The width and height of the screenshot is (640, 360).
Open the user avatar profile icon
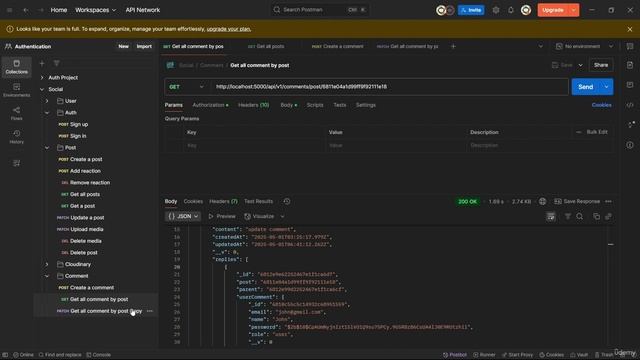[x=526, y=10]
